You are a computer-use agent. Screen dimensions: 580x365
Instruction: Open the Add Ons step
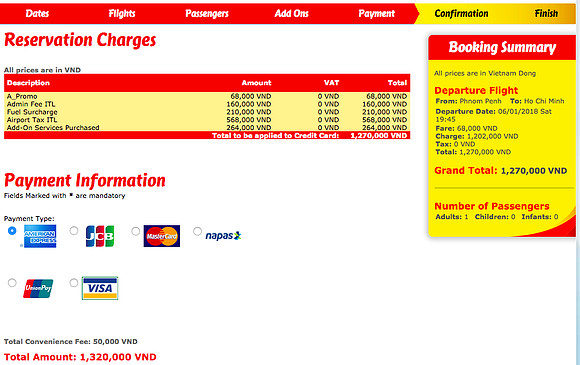tap(291, 14)
